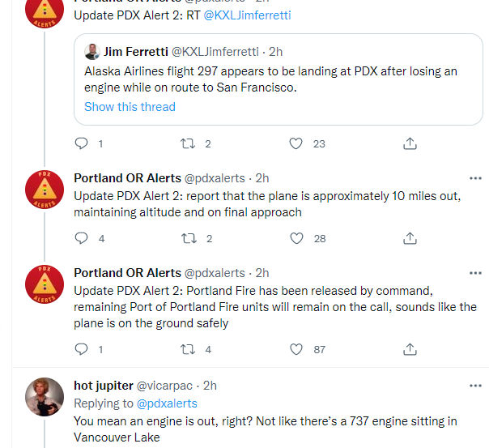Screen dimensions: 489x448
Task: Reply to the 'on the ground safely' tweet
Action: pos(82,349)
